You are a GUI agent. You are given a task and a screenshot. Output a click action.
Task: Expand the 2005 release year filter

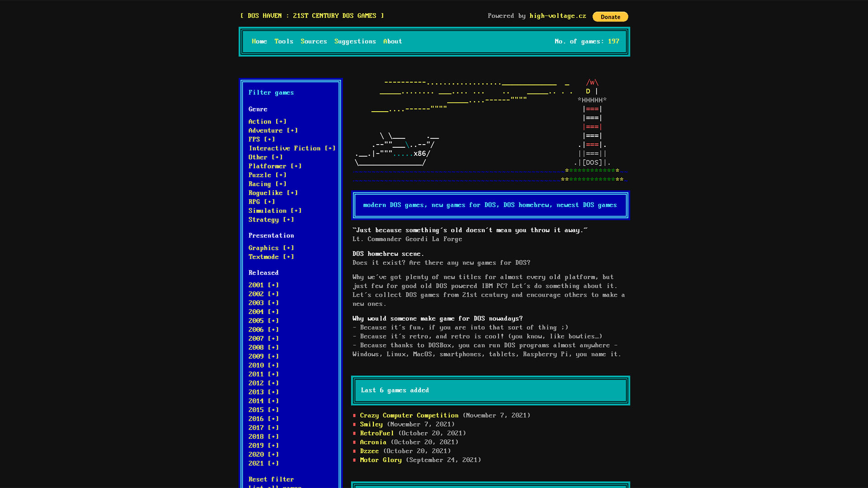[264, 321]
